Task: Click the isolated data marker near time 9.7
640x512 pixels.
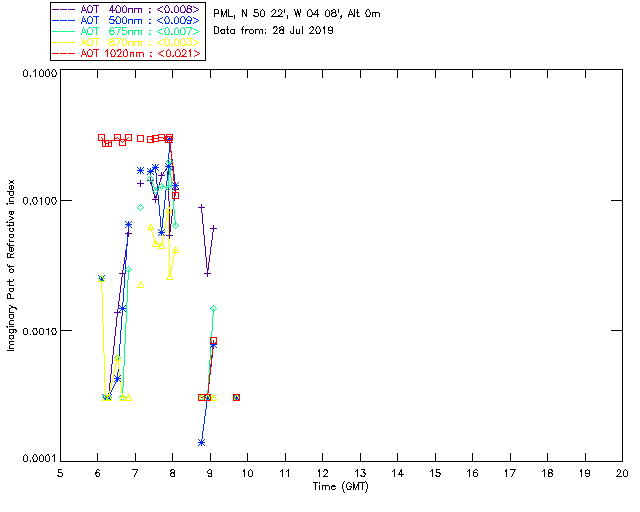Action: [236, 397]
